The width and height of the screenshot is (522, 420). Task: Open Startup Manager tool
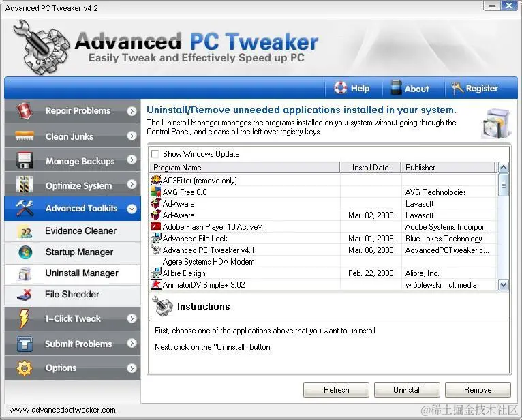click(72, 252)
